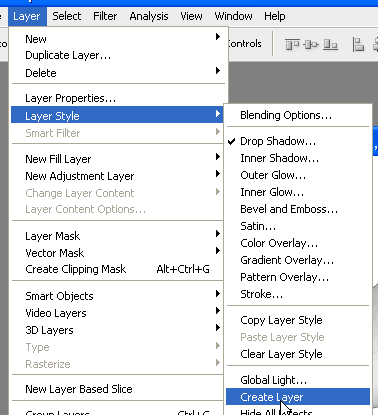Choose Stroke... style
The width and height of the screenshot is (378, 415).
298,294
